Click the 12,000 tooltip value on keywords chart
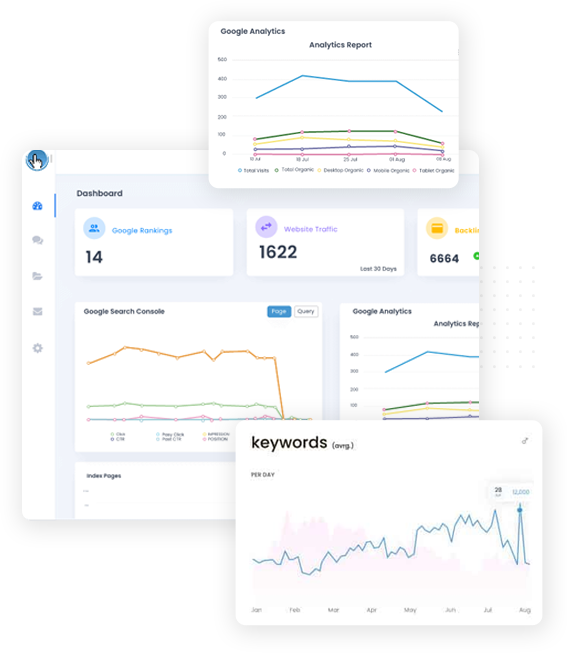567x653 pixels. (521, 492)
